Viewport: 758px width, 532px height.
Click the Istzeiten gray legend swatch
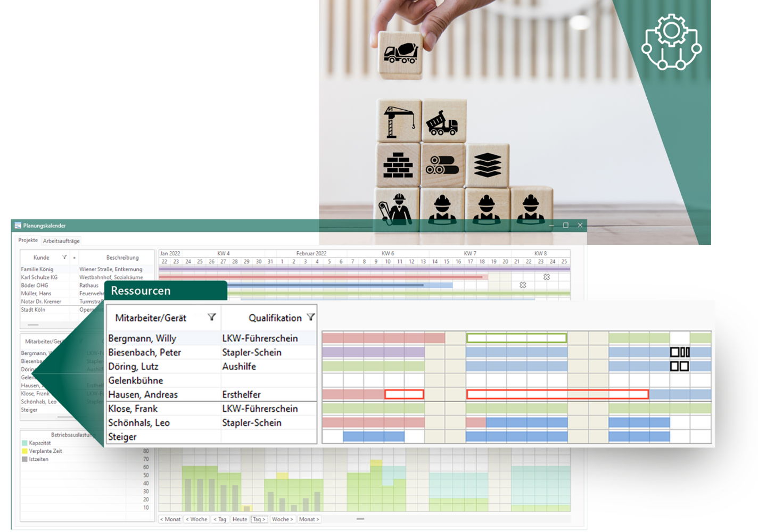click(24, 459)
